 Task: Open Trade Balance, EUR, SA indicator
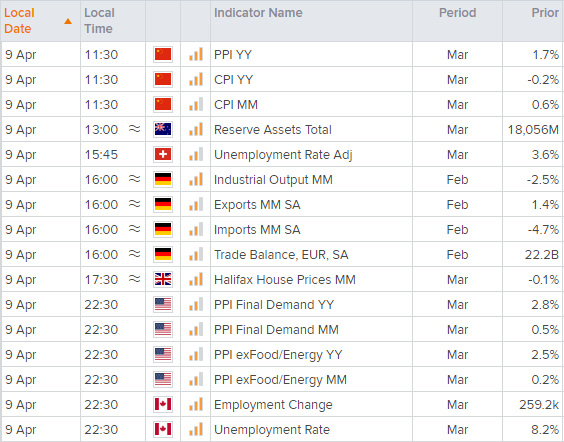coord(281,255)
